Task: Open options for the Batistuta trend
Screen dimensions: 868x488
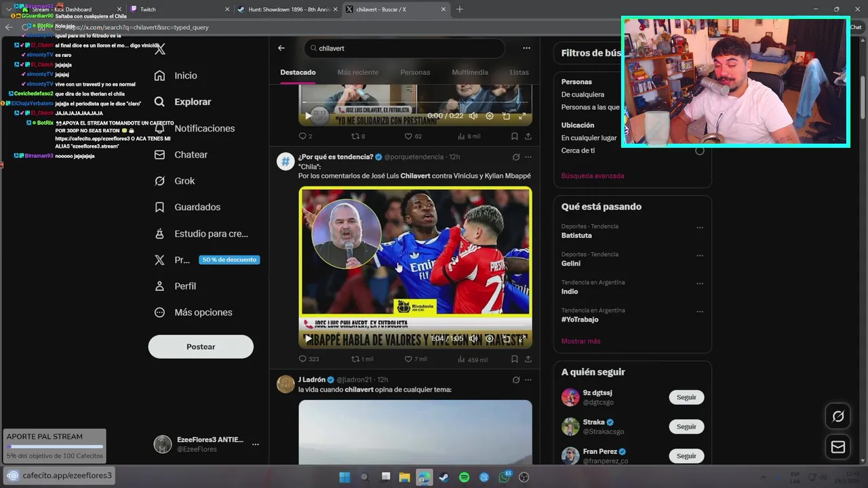Action: tap(700, 228)
